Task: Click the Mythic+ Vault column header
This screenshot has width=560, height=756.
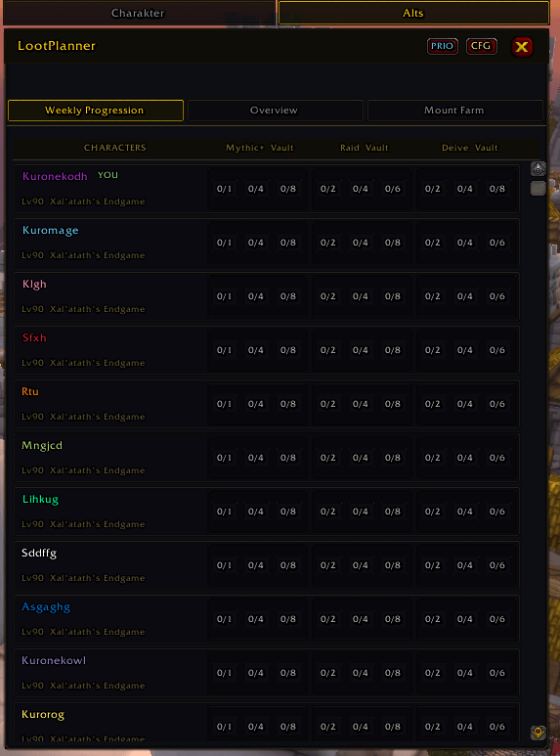Action: click(x=259, y=148)
